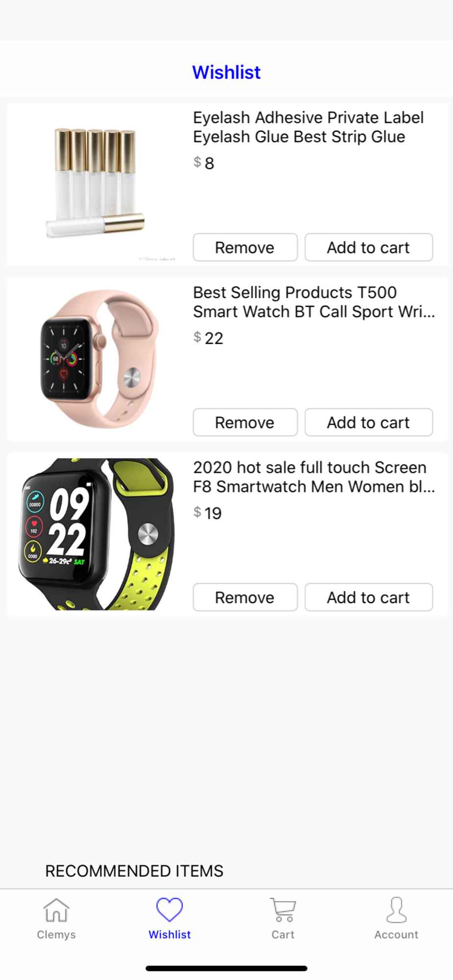Open the eyelash glue bottles product image
Screen dimensions: 453x980
[x=96, y=184]
